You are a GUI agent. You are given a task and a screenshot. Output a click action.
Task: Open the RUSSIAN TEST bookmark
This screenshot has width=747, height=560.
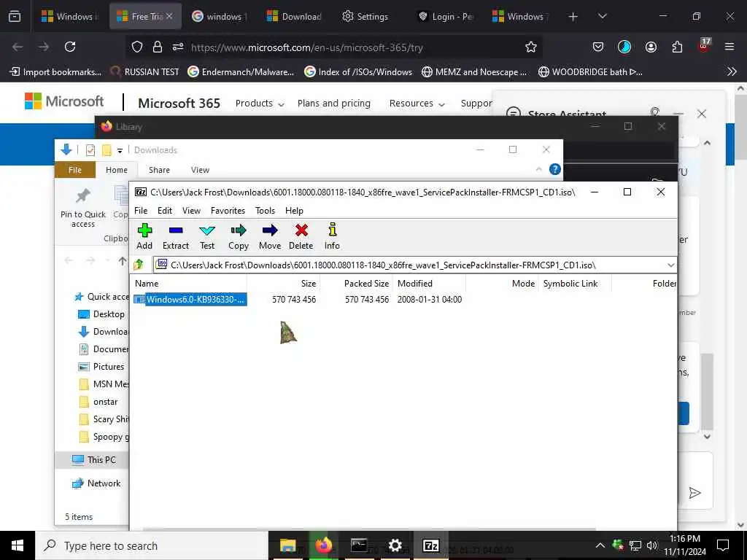point(144,72)
